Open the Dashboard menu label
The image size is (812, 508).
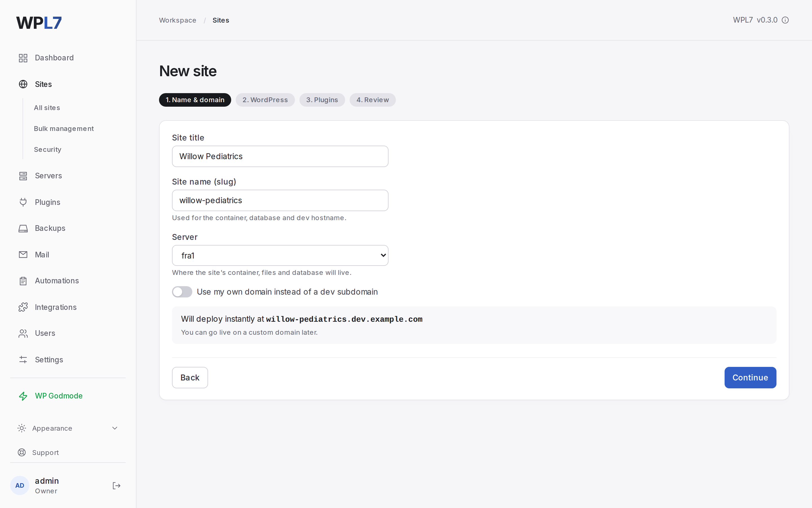tap(54, 58)
